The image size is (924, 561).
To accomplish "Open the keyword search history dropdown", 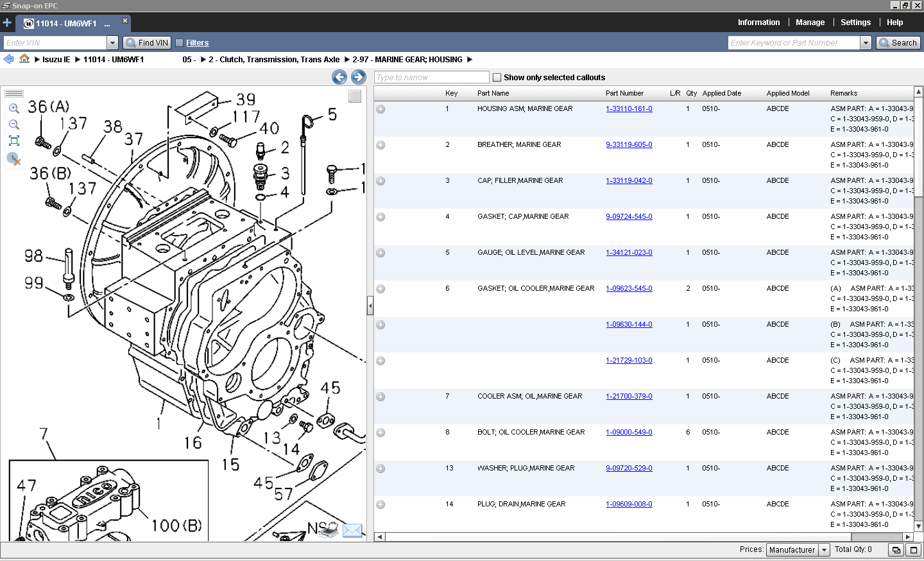I will tap(866, 42).
